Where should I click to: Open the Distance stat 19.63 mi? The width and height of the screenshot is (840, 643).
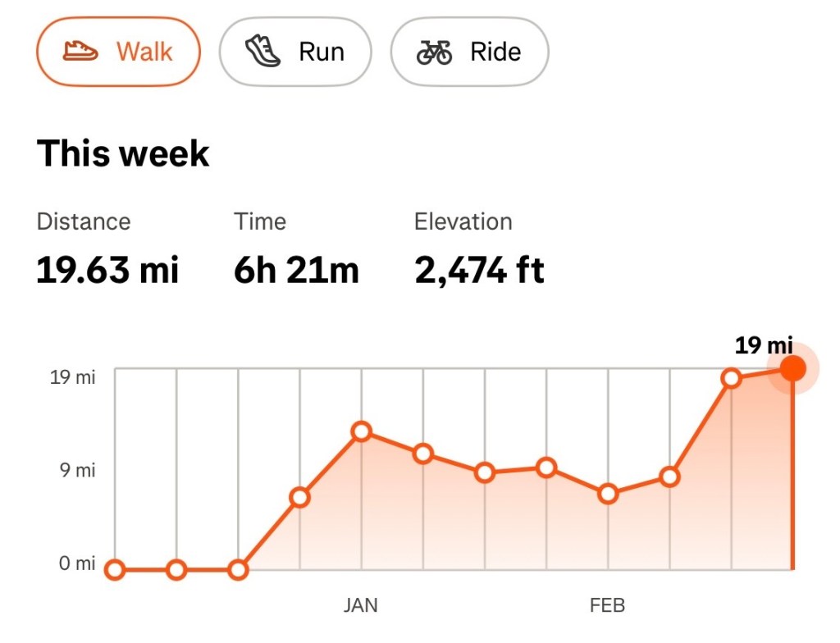click(108, 271)
